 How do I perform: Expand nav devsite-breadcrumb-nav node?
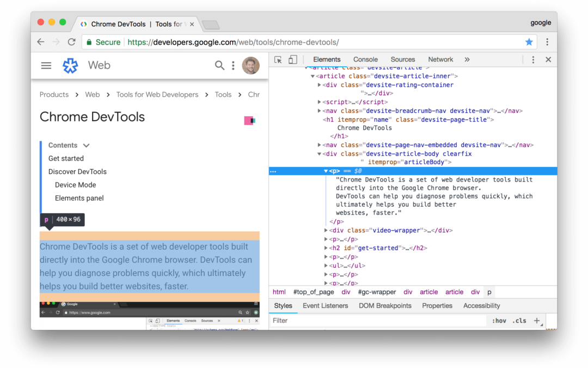[319, 111]
